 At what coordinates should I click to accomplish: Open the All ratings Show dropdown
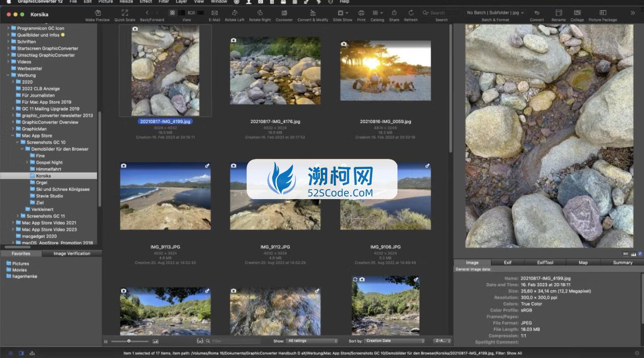(x=312, y=341)
